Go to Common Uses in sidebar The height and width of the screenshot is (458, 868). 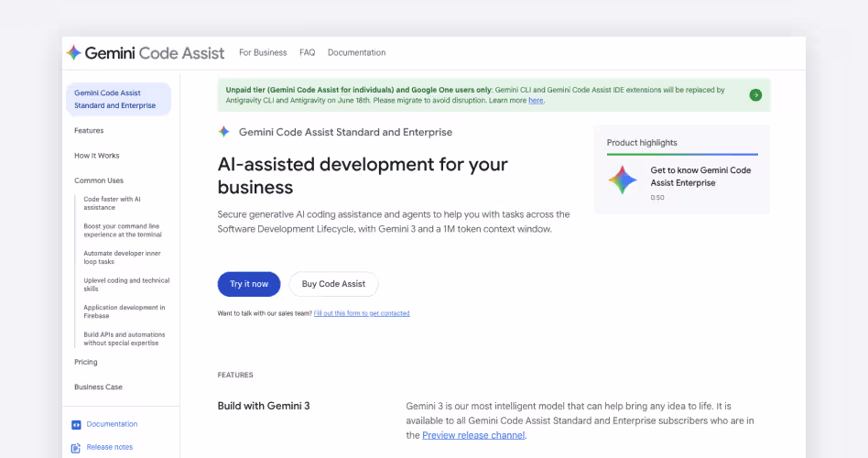point(99,180)
